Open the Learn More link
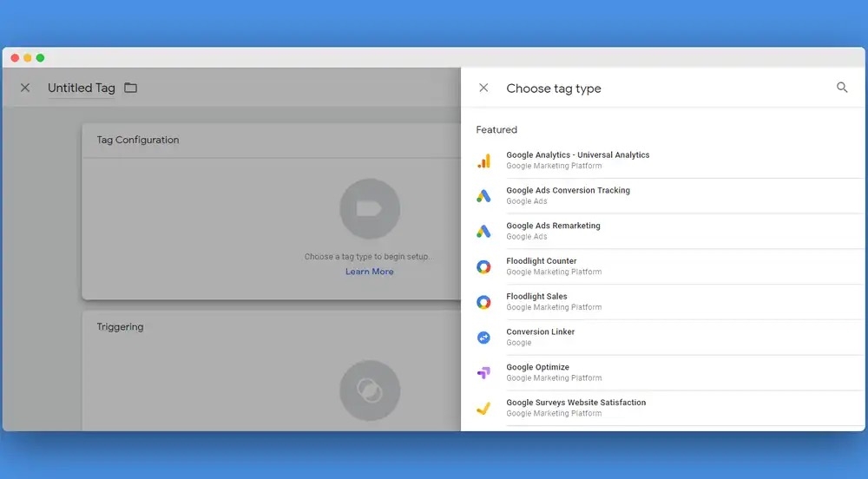 (x=369, y=272)
